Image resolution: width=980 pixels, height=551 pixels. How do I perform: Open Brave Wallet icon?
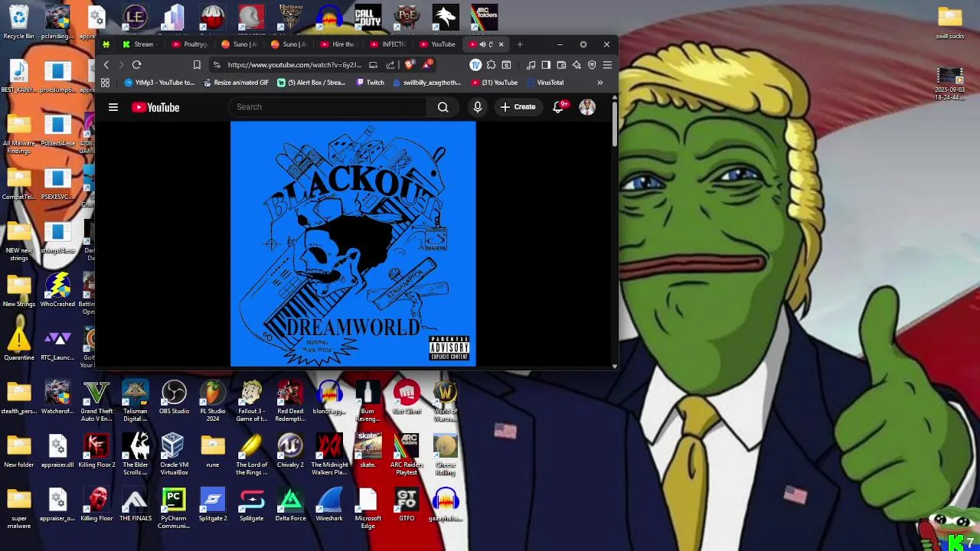(561, 65)
